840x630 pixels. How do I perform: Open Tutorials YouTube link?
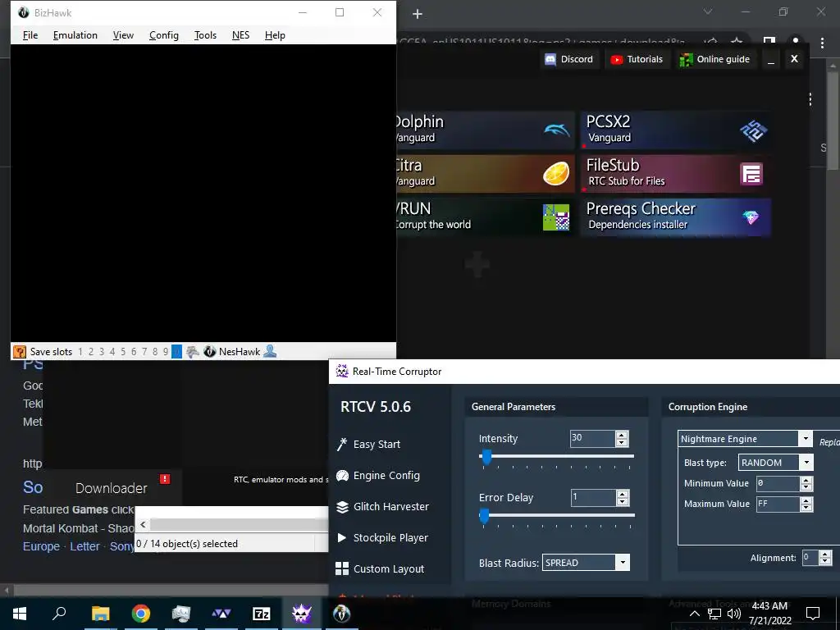click(637, 59)
